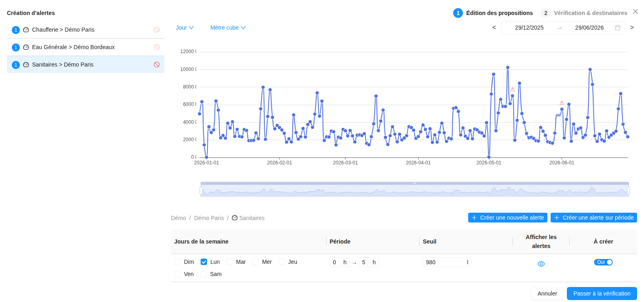Click the ban icon on Chaufferie row

pyautogui.click(x=157, y=30)
